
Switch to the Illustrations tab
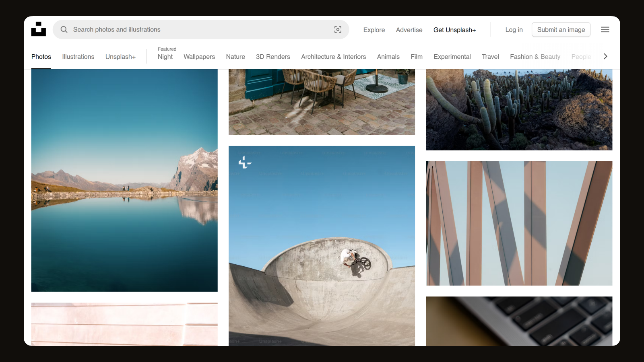[x=78, y=56]
